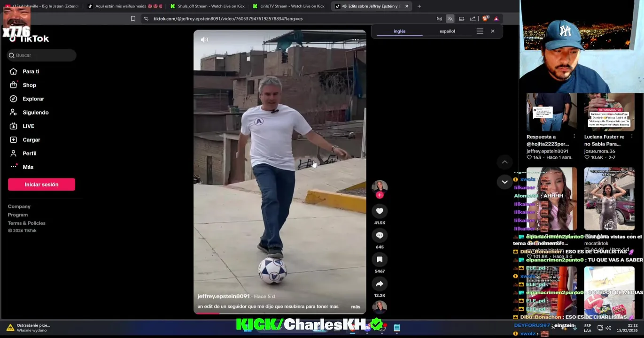Click the search field labeled Buscar
The image size is (644, 338).
coord(42,55)
